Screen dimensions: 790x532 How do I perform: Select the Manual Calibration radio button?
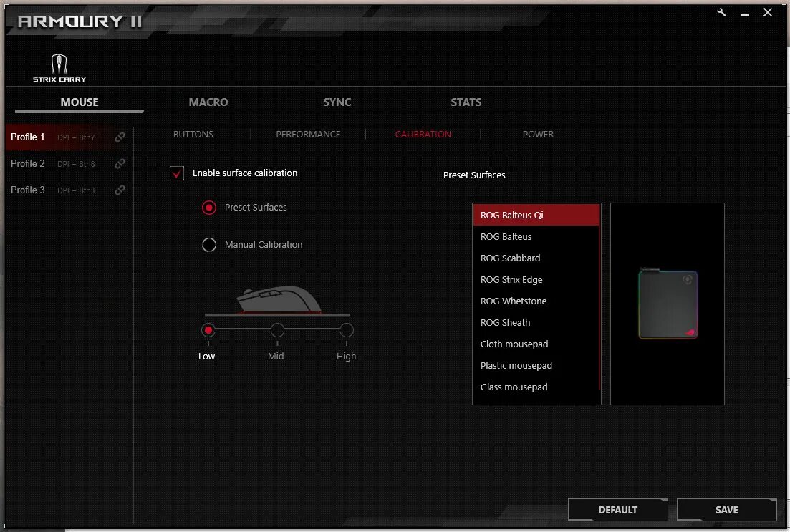click(209, 245)
